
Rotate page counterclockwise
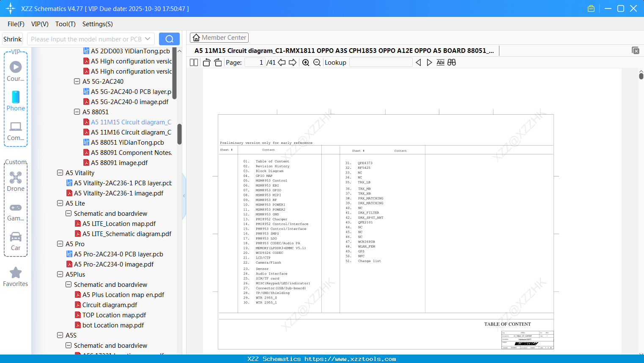click(x=206, y=63)
